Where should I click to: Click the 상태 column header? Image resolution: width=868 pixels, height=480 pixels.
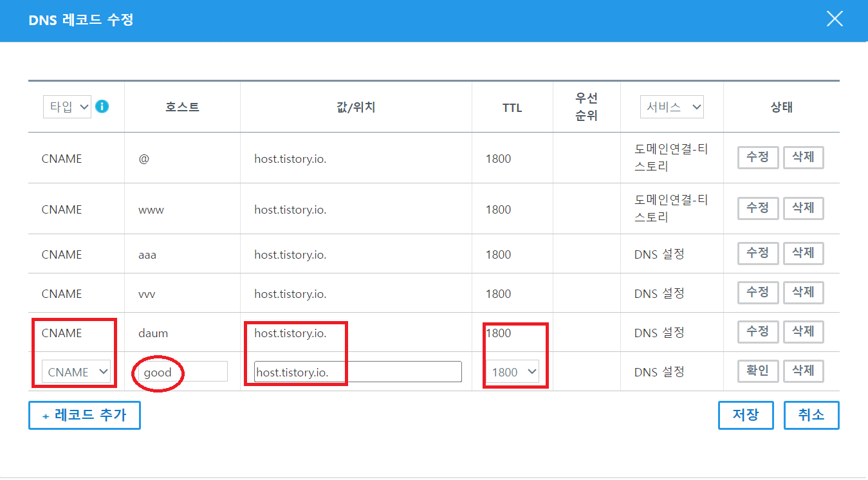tap(781, 107)
